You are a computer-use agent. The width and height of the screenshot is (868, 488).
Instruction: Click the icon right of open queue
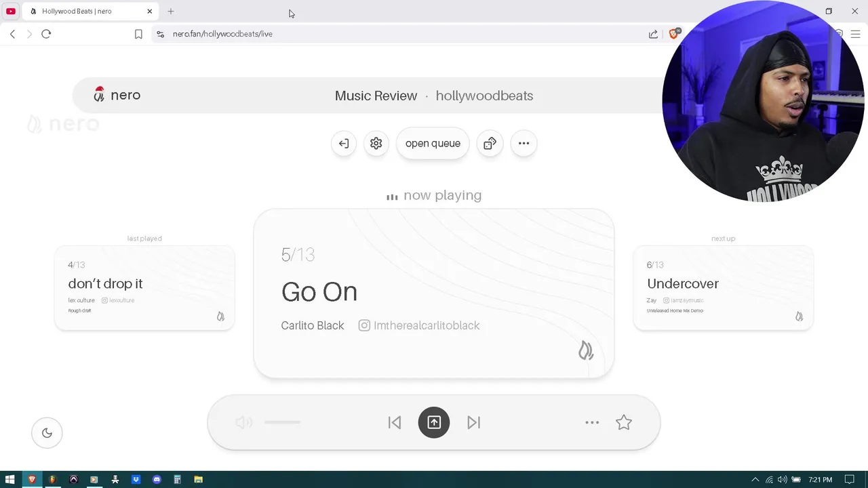point(490,144)
